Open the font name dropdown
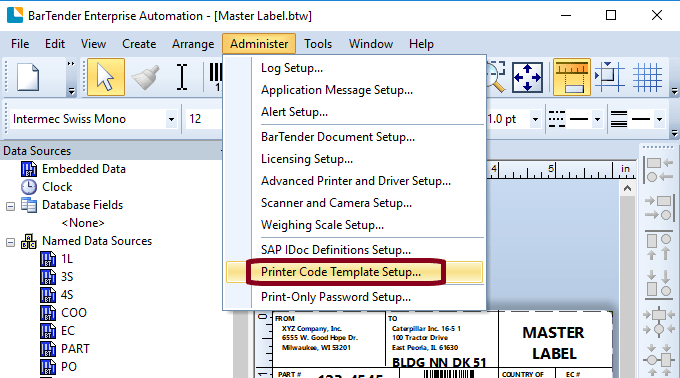The image size is (680, 378). (171, 119)
